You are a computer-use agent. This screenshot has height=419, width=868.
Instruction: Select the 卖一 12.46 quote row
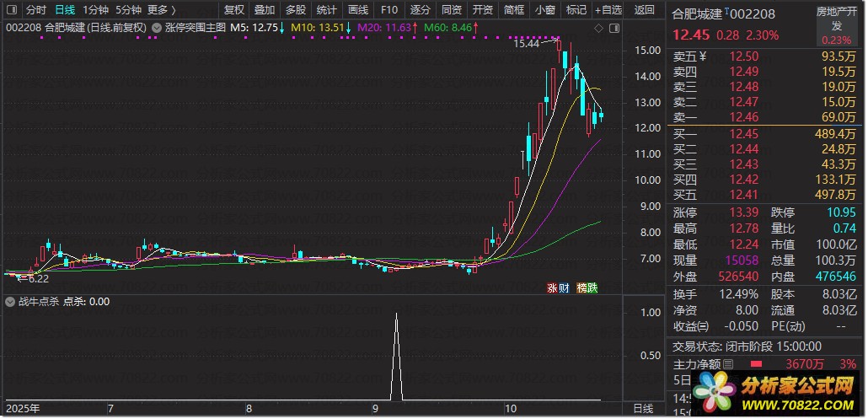(x=764, y=117)
